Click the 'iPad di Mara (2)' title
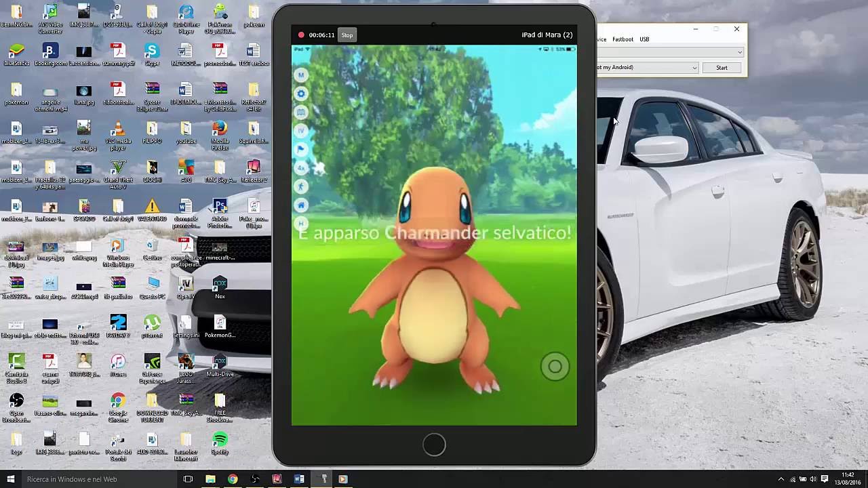Image resolution: width=868 pixels, height=488 pixels. pyautogui.click(x=547, y=35)
